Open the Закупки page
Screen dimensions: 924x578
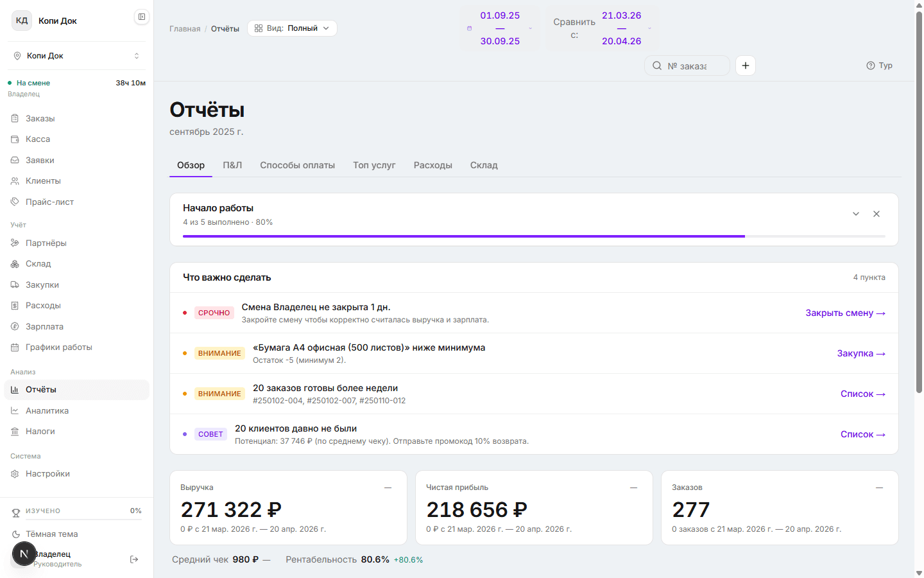click(77, 285)
